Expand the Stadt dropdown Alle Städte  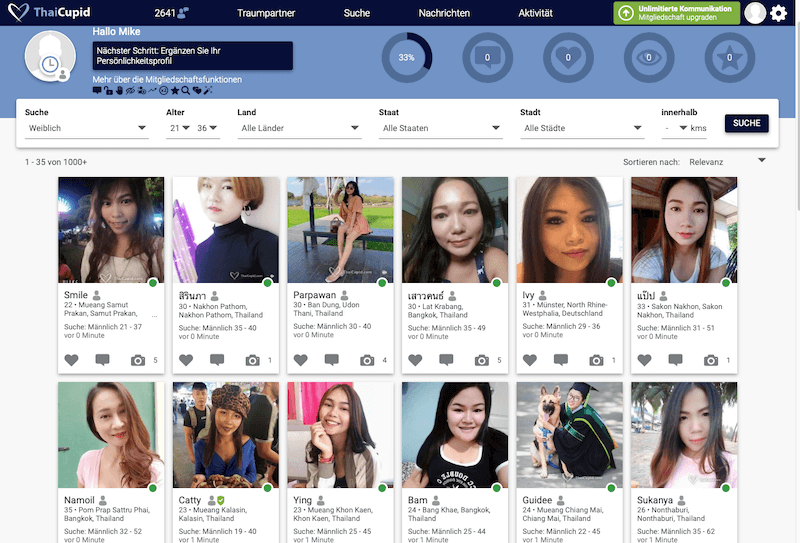pos(582,128)
